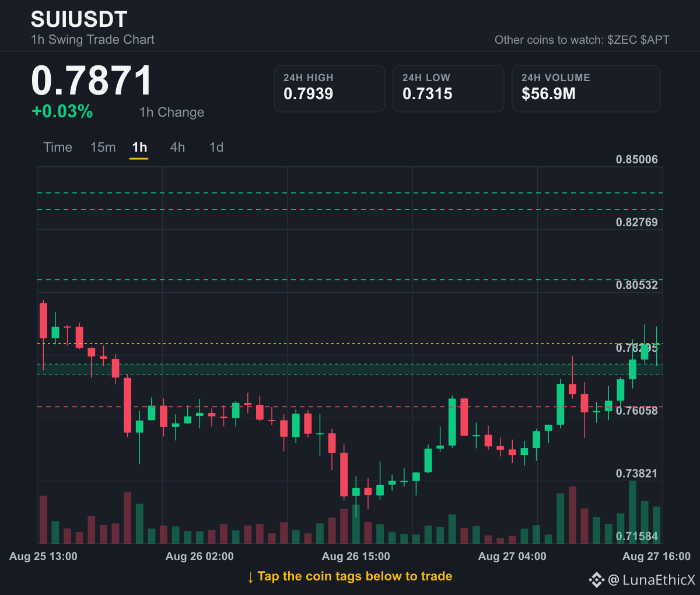This screenshot has width=700, height=595.
Task: Click the Aug 27 04:00 time label
Action: [512, 556]
